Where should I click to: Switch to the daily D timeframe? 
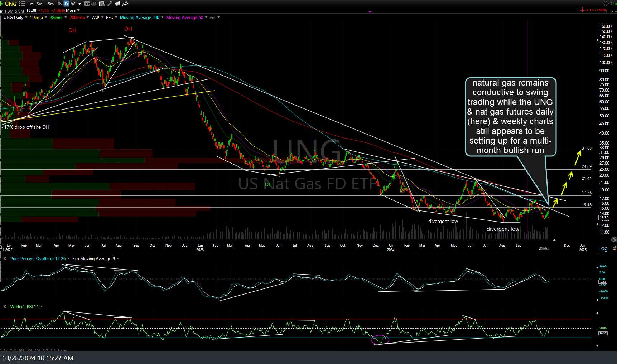(66, 4)
